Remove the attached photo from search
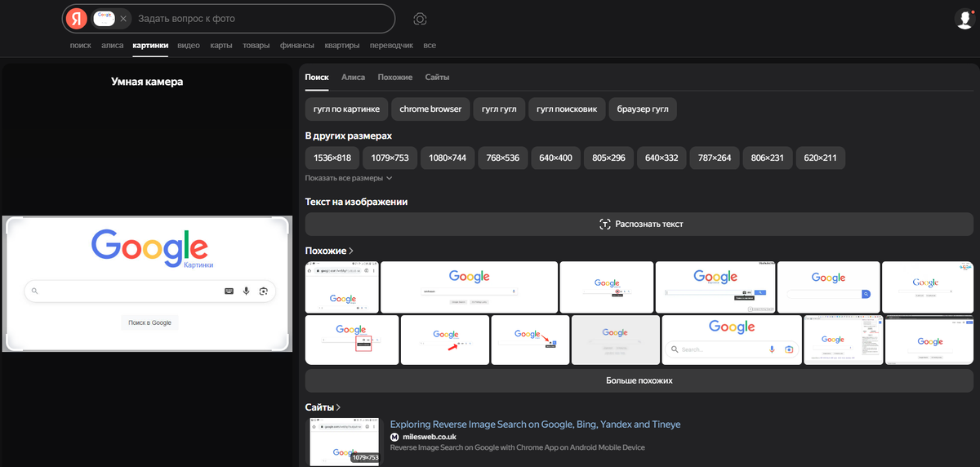Viewport: 980px width, 467px height. tap(123, 18)
